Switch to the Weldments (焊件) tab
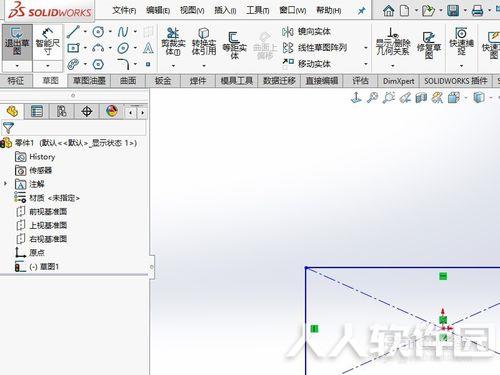The width and height of the screenshot is (500, 375). click(198, 81)
